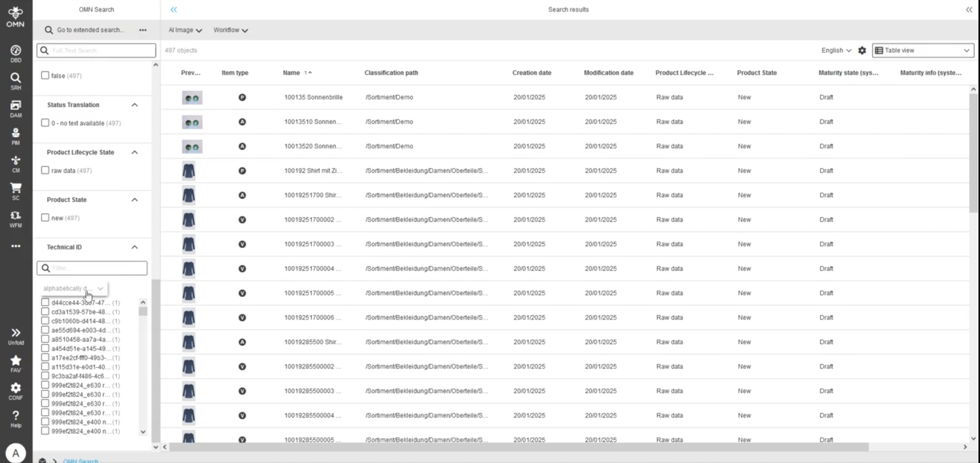Check the 'new (497)' Product State checkbox

[x=45, y=218]
